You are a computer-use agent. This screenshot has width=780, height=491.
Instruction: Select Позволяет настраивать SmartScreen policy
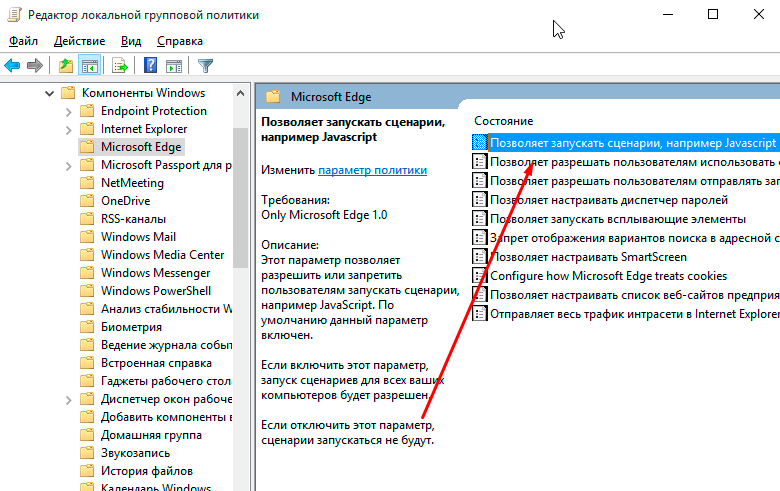[x=588, y=257]
